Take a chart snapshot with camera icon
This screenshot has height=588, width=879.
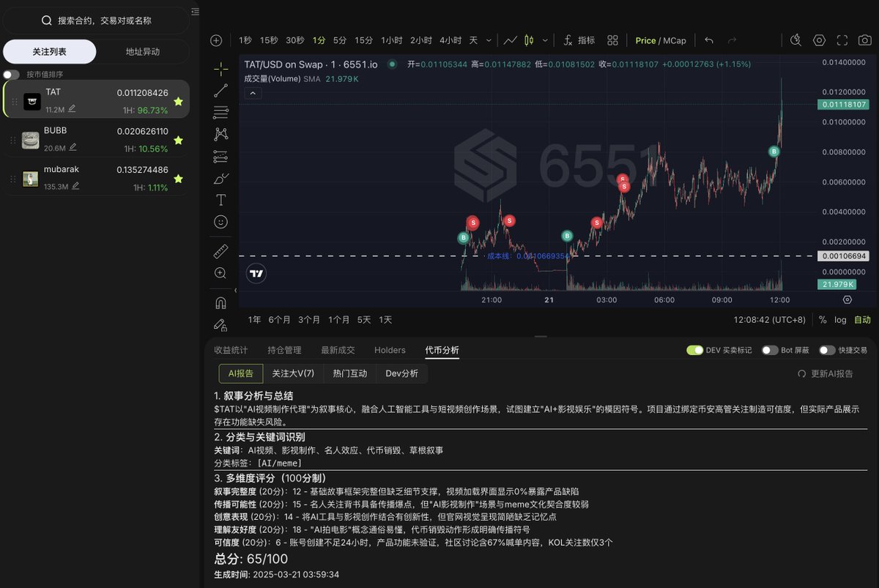point(865,40)
